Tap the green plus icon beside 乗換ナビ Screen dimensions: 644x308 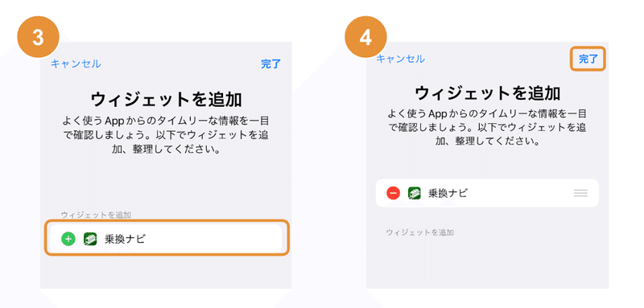[68, 239]
